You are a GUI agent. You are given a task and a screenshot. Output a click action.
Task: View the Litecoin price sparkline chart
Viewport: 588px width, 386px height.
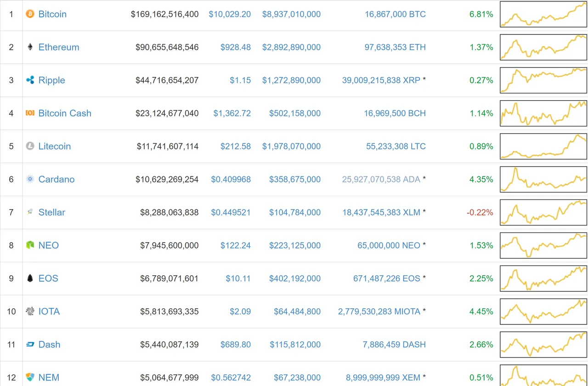click(543, 147)
